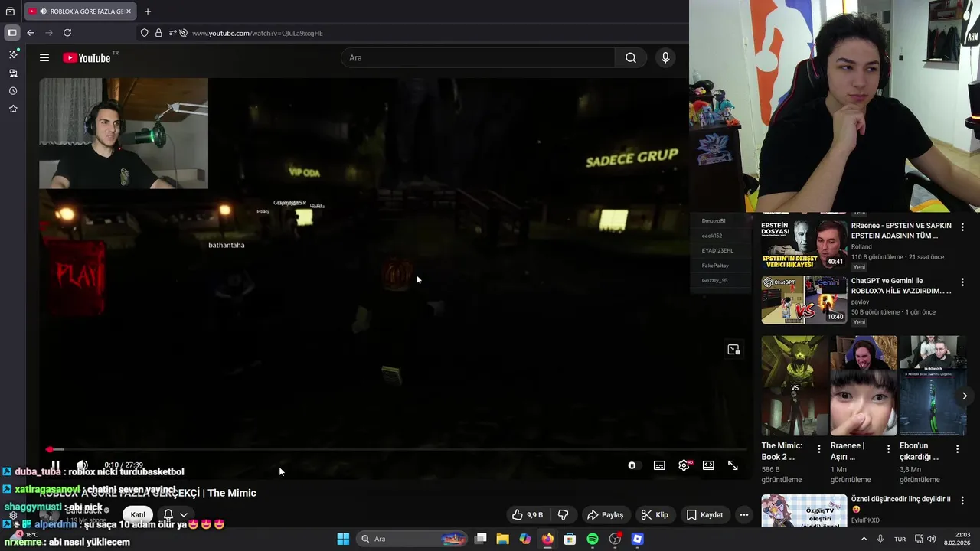Start voice search with the microphone icon
980x551 pixels.
pos(665,57)
